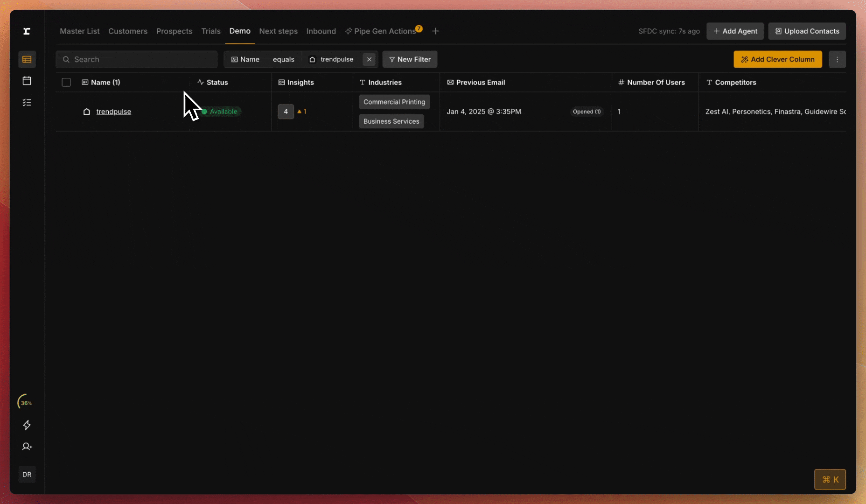The image size is (866, 504).
Task: Click the lightning bolt sidebar icon
Action: 27,425
